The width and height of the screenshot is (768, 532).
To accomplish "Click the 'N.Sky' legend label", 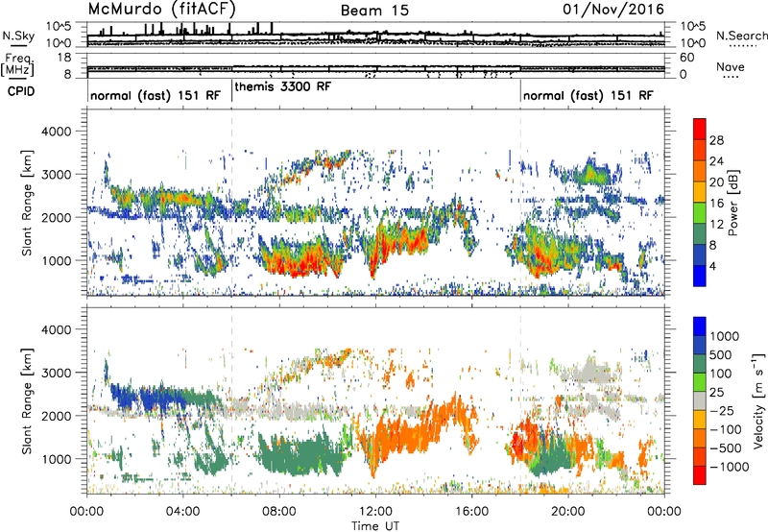I will [x=18, y=36].
